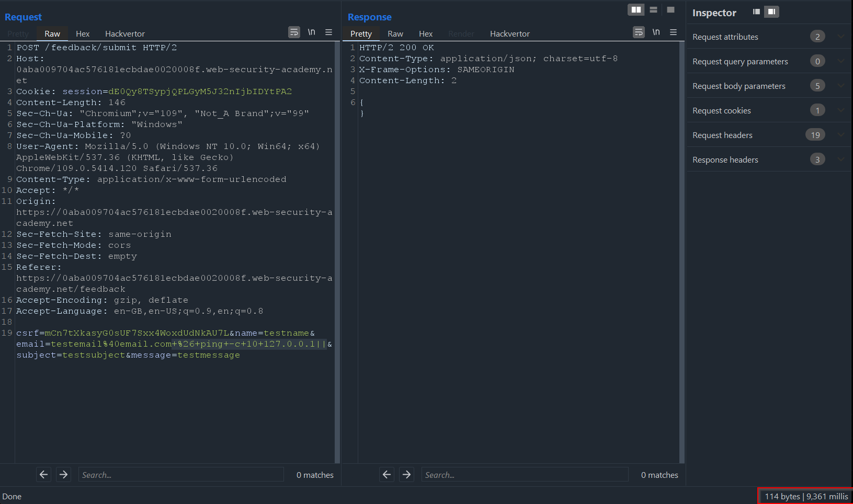Click the Response panel vertical scrollbar
The image size is (853, 504).
681,252
